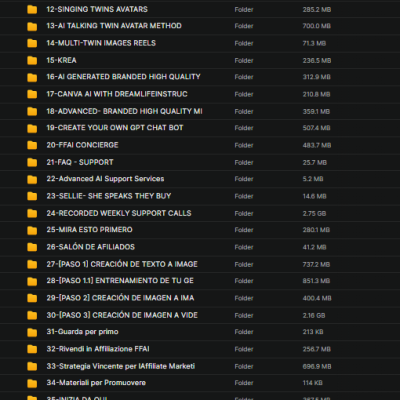Click Folder type label in 15-KREA row

[244, 61]
